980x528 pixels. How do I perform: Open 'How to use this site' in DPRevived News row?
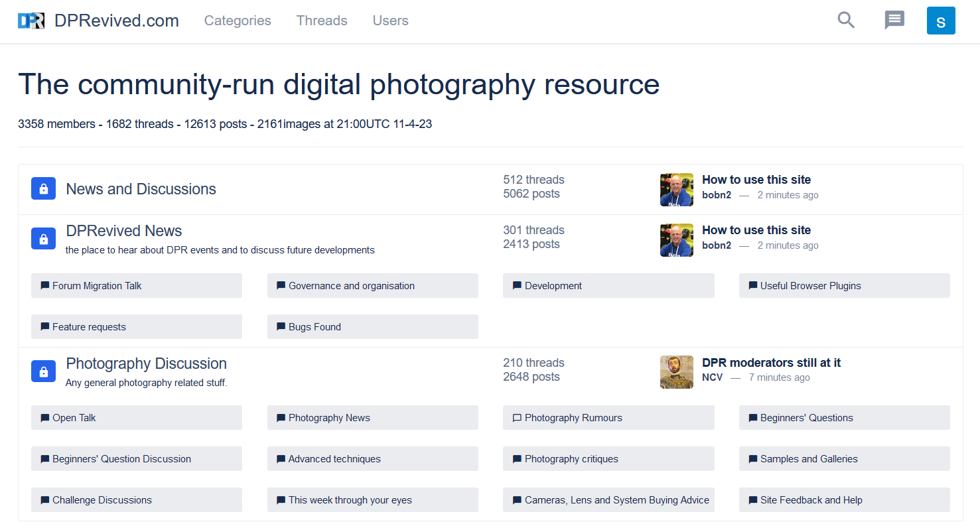pos(756,230)
